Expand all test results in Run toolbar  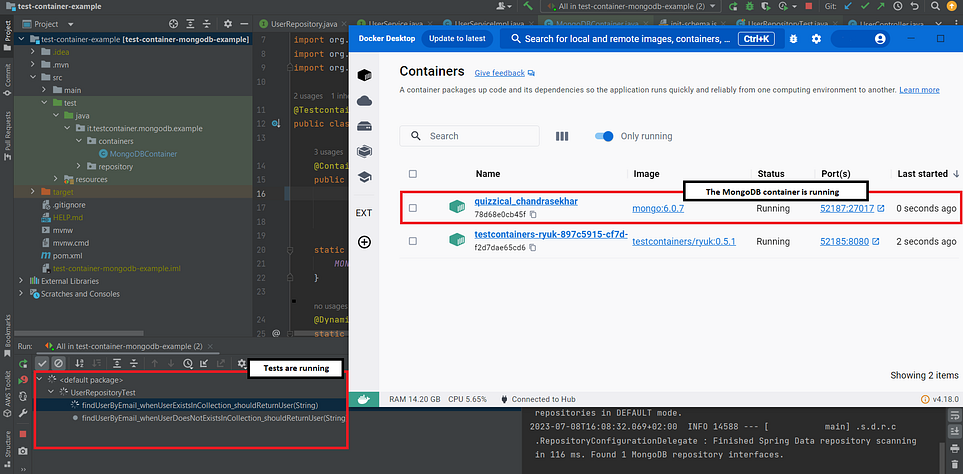coord(117,363)
